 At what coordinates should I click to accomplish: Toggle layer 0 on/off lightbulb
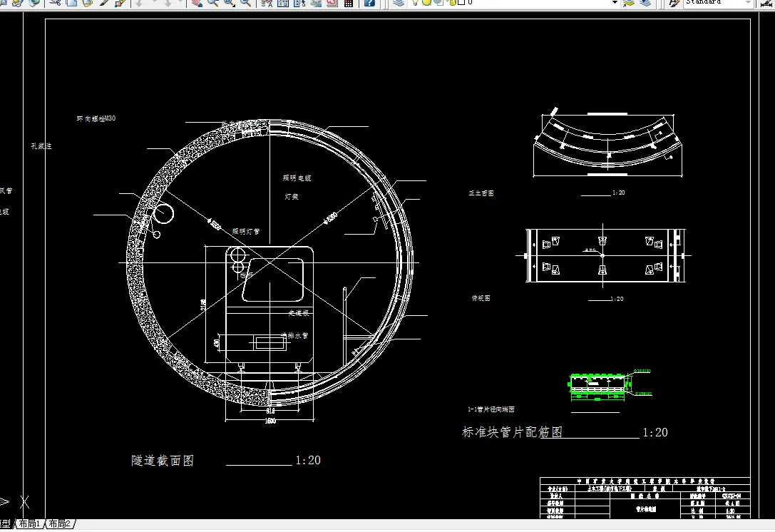415,2
